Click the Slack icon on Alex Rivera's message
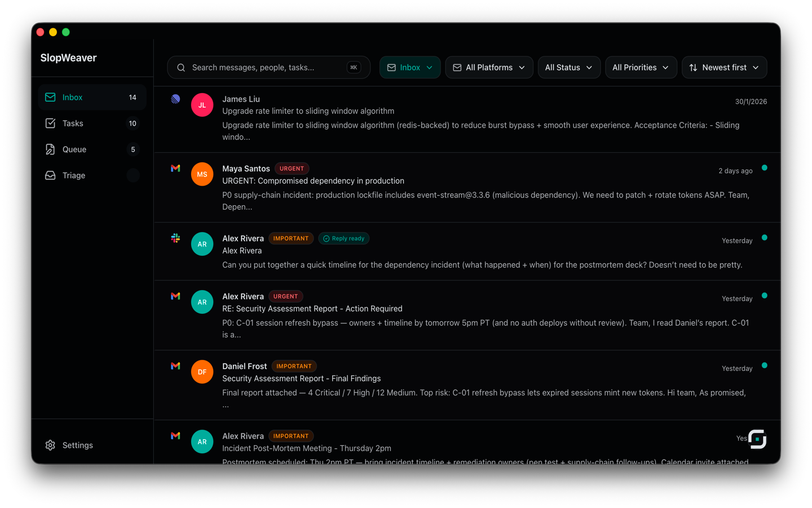 point(175,238)
